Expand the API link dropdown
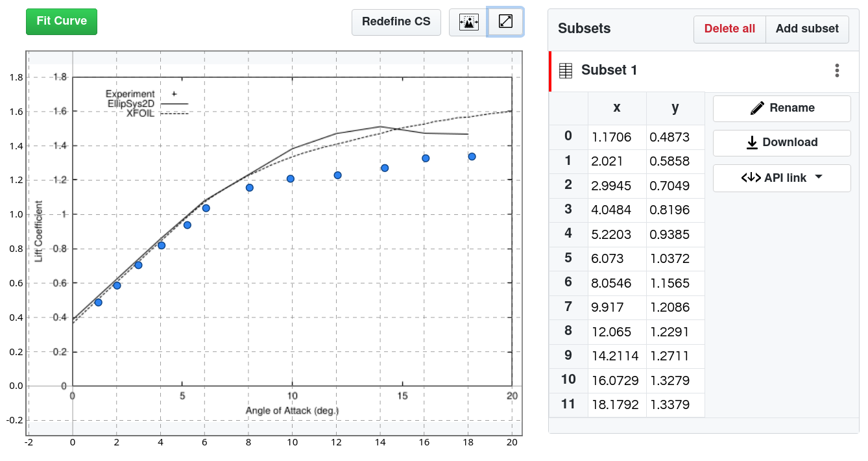The height and width of the screenshot is (461, 868). (782, 178)
